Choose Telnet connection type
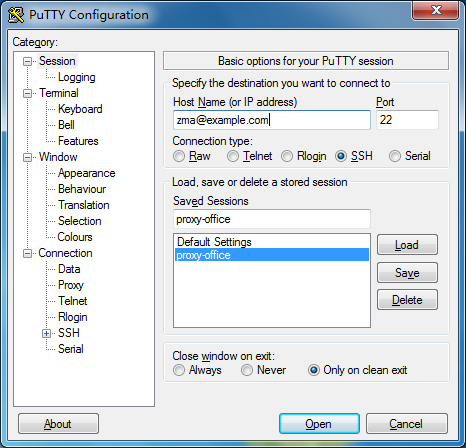This screenshot has width=466, height=448. point(233,156)
